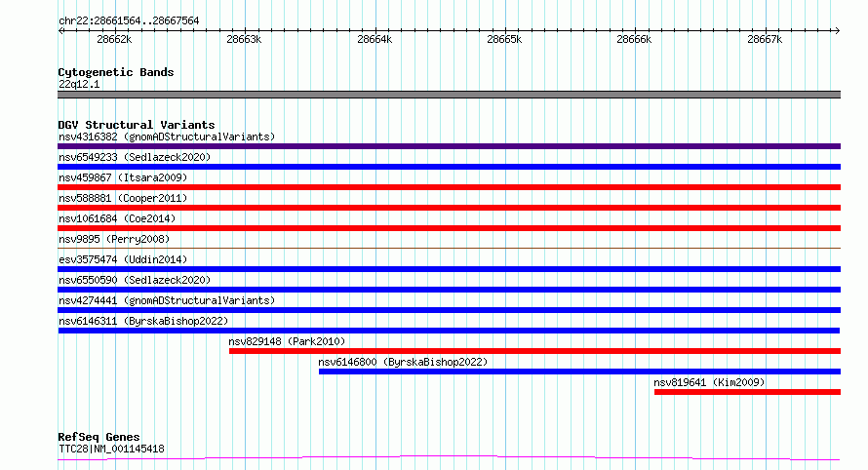The image size is (868, 470).
Task: Click the nsv6550590 (Sedlazeck2020) label
Action: click(x=135, y=280)
